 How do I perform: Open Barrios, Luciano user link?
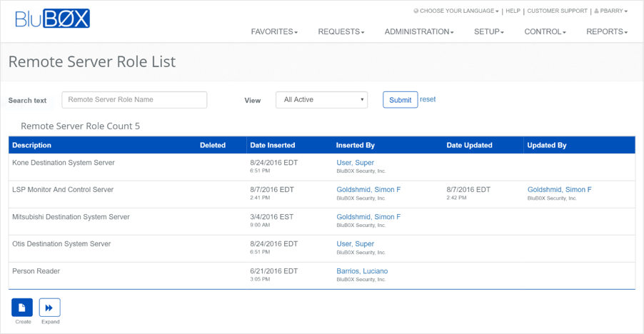[x=362, y=271]
